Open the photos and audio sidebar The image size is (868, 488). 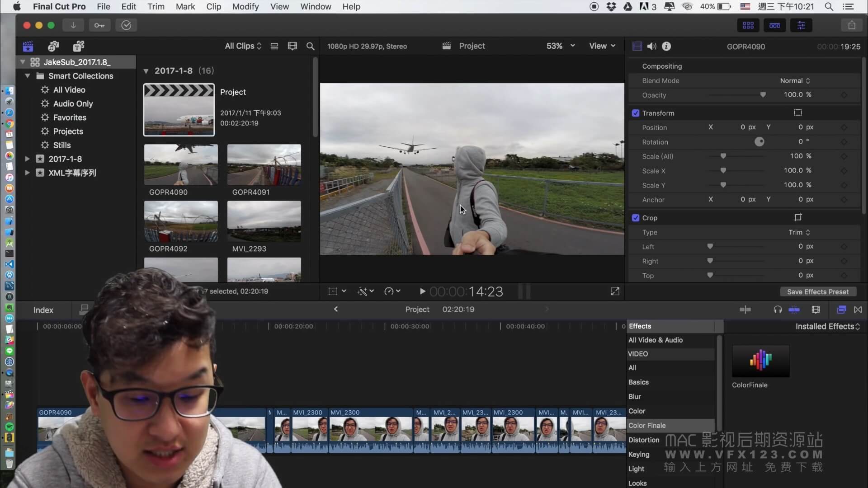(x=53, y=46)
